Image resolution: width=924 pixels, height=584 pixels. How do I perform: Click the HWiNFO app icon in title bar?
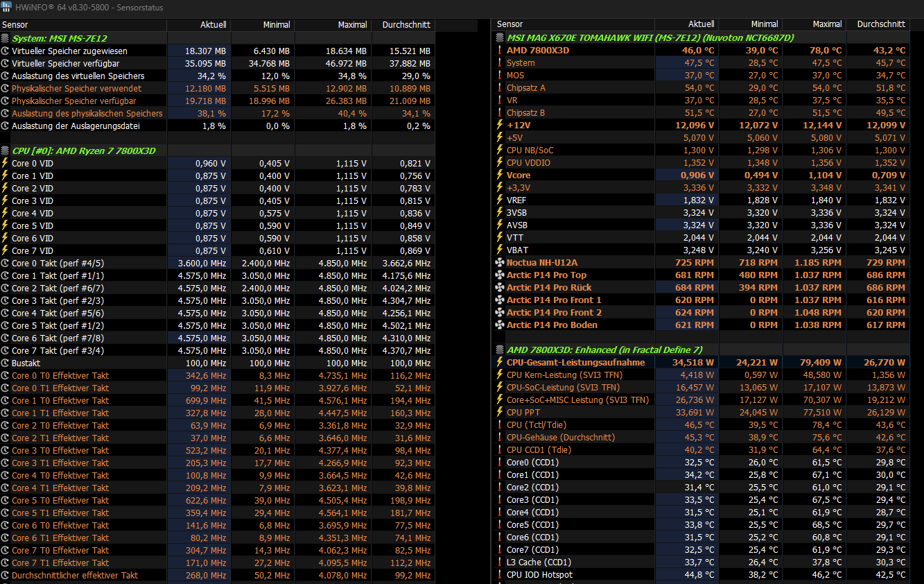[x=6, y=6]
